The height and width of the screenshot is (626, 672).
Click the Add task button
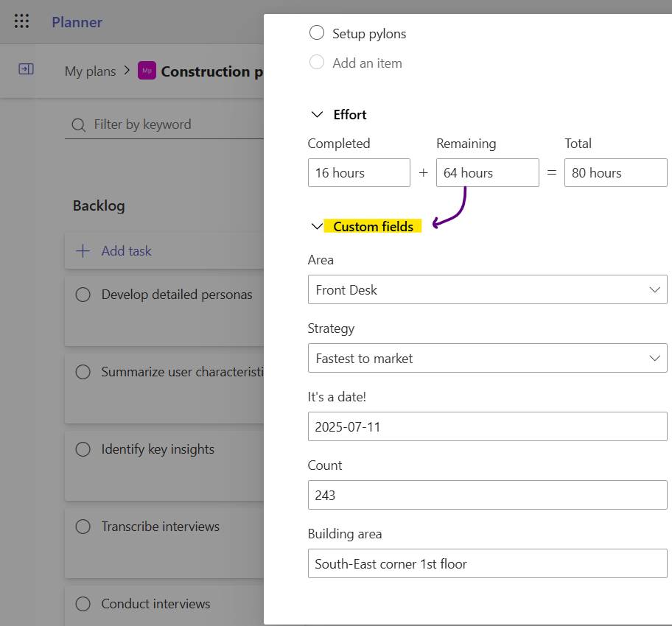(x=126, y=251)
